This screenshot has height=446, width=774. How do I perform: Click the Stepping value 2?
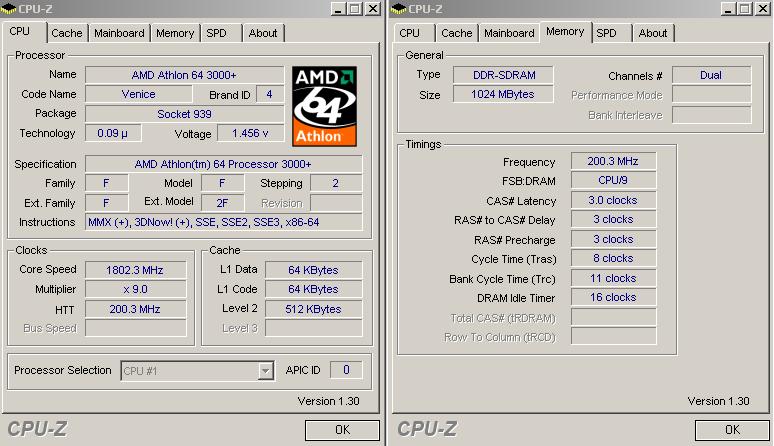point(336,183)
